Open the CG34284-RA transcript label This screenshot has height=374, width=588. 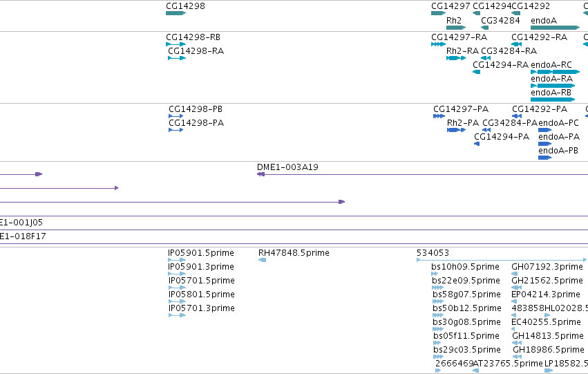point(509,51)
